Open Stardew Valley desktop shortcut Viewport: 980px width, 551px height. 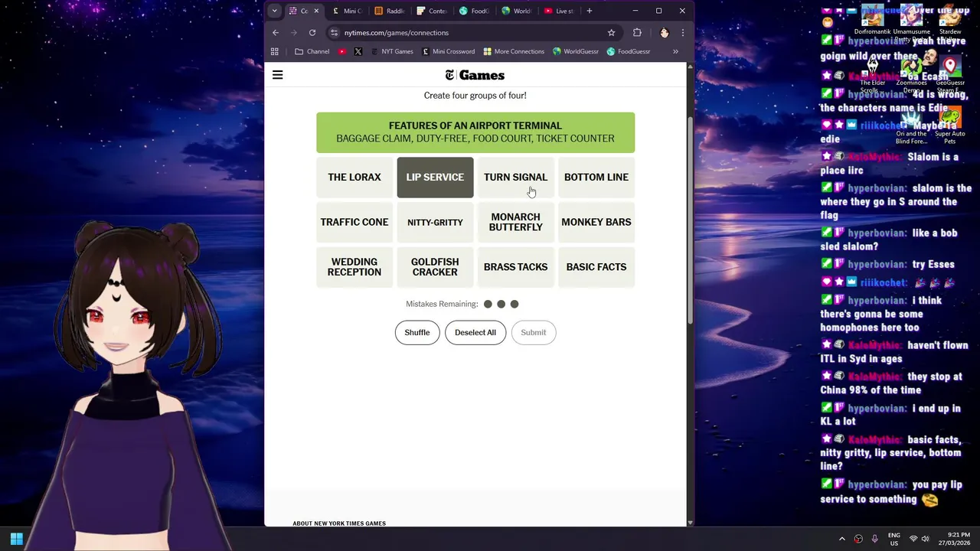(950, 21)
